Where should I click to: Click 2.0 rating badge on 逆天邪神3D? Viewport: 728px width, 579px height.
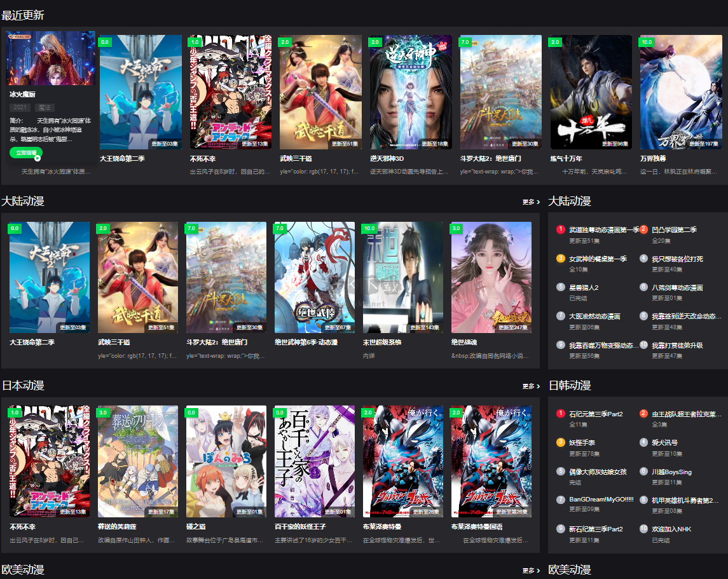[375, 42]
